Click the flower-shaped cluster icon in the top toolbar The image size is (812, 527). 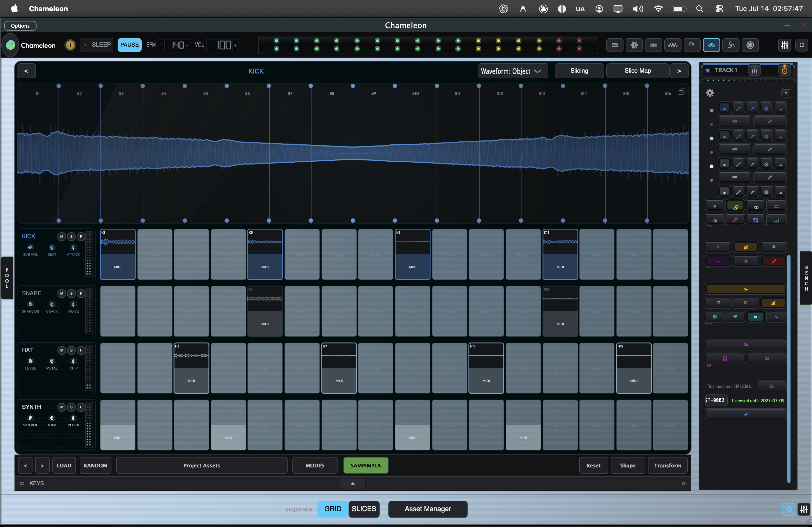(634, 45)
